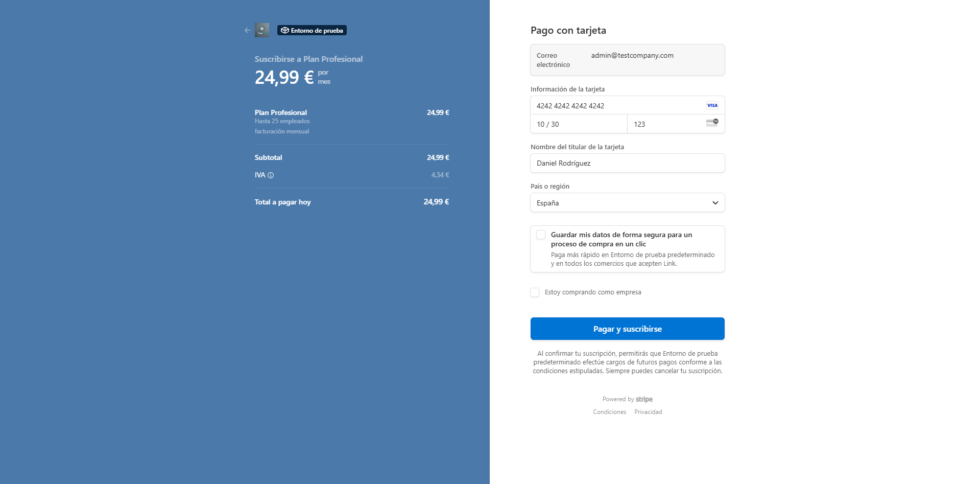
Task: Click the CVC card help icon
Action: pyautogui.click(x=712, y=123)
